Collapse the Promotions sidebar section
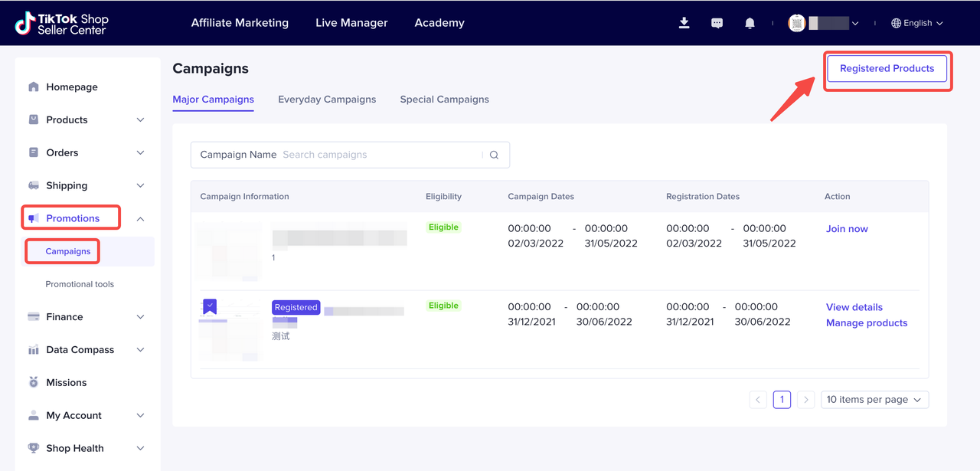Screen dimensions: 980x471 tap(140, 219)
